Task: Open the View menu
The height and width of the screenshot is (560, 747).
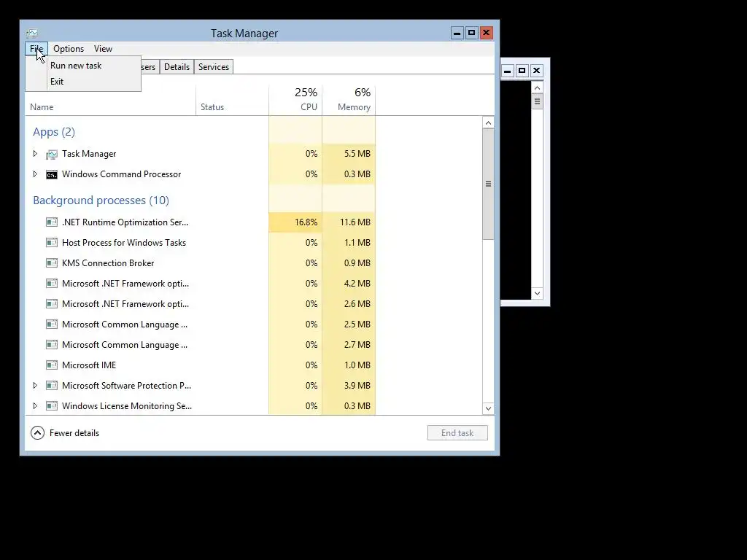Action: pyautogui.click(x=103, y=49)
